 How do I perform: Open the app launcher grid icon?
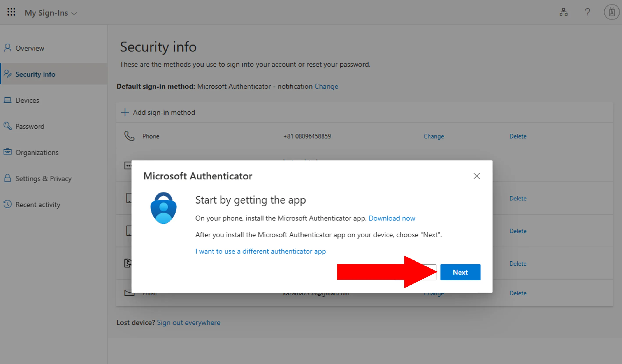11,12
